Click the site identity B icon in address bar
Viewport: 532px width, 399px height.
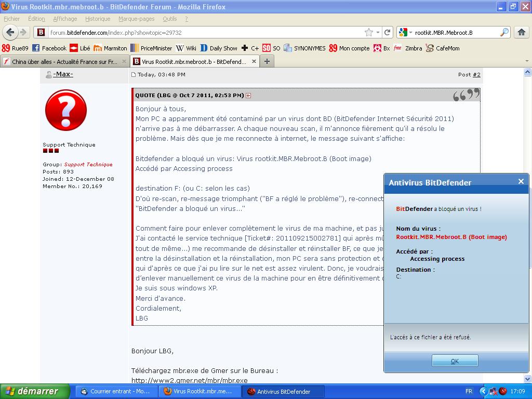click(x=41, y=33)
